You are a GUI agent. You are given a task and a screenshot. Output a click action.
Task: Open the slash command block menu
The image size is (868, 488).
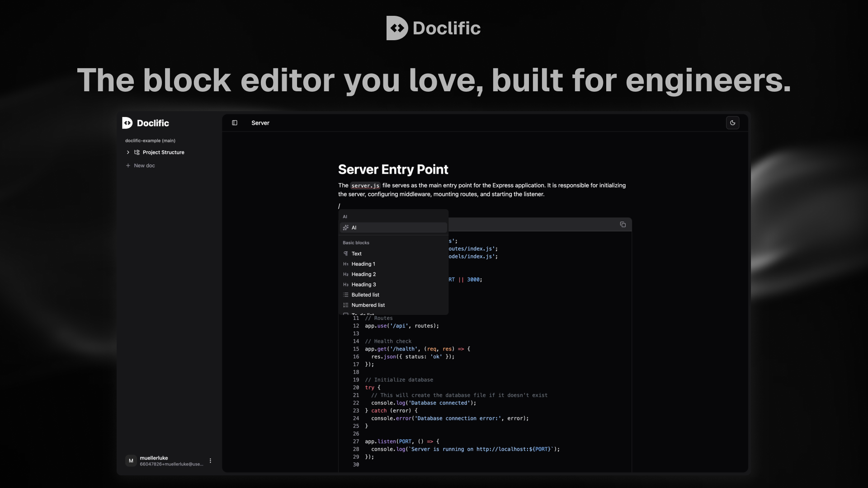click(340, 206)
